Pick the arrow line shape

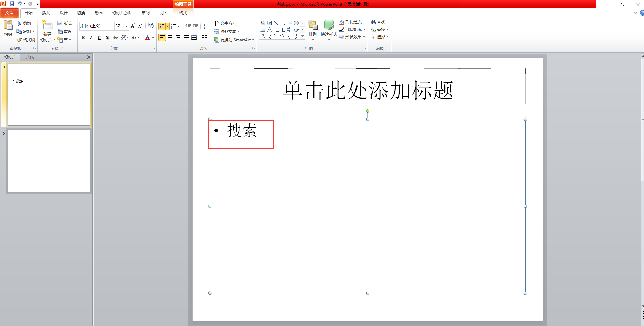pyautogui.click(x=283, y=23)
